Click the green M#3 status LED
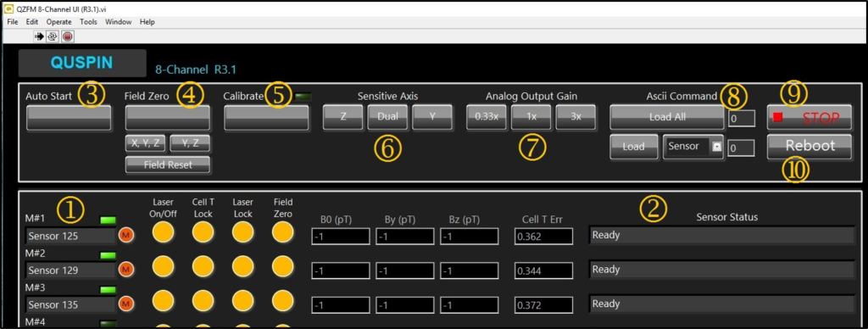This screenshot has width=868, height=329. click(x=108, y=290)
